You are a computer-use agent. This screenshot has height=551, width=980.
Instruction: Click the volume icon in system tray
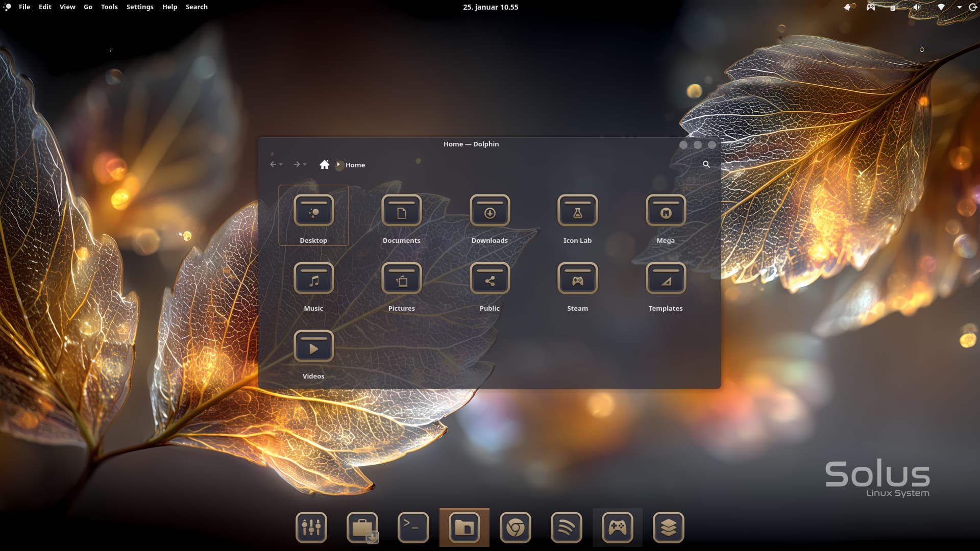click(x=917, y=7)
